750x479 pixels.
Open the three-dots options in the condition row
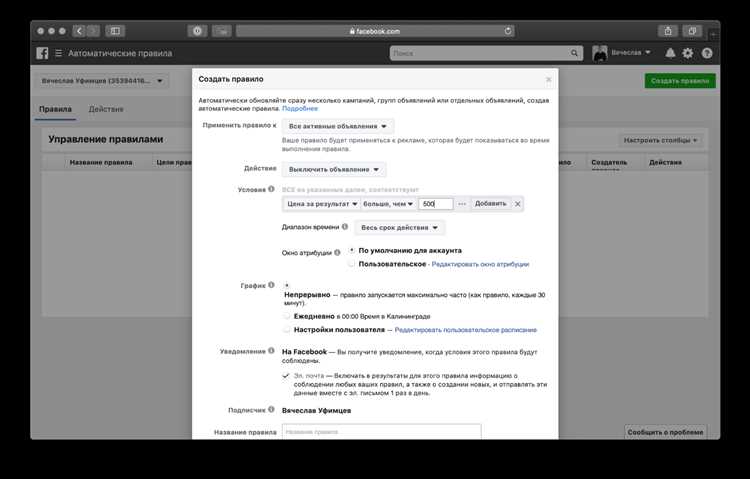(462, 204)
